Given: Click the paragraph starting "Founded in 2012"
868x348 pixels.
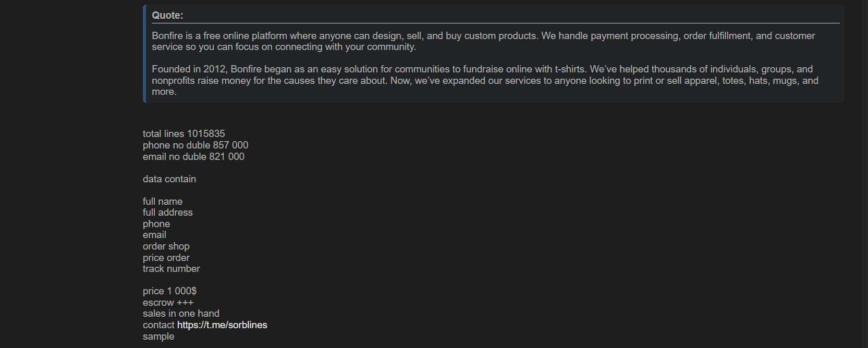Looking at the screenshot, I should pos(485,80).
